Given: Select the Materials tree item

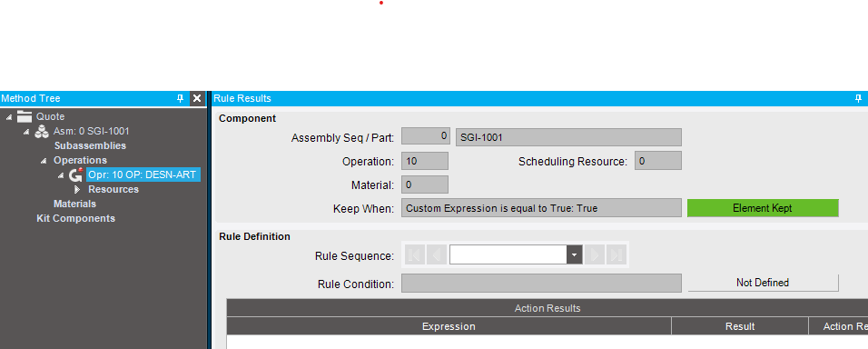Looking at the screenshot, I should [x=74, y=204].
